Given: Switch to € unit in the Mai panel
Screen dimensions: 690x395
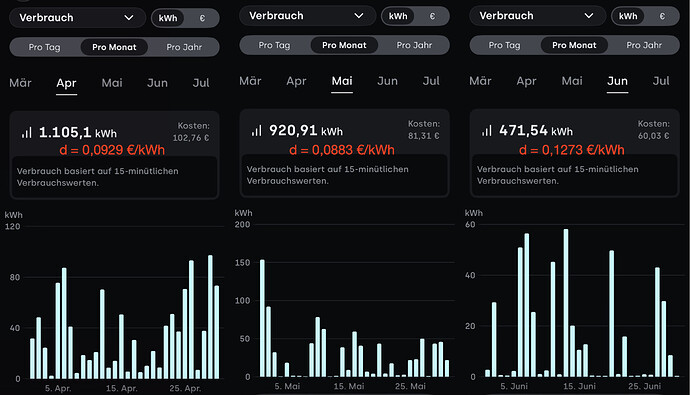Looking at the screenshot, I should tap(432, 16).
